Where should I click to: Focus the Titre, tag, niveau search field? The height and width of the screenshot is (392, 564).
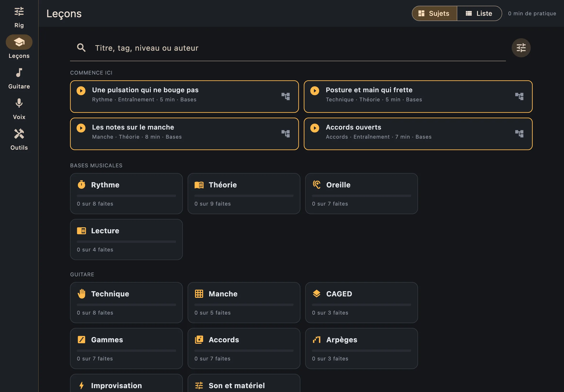(288, 48)
